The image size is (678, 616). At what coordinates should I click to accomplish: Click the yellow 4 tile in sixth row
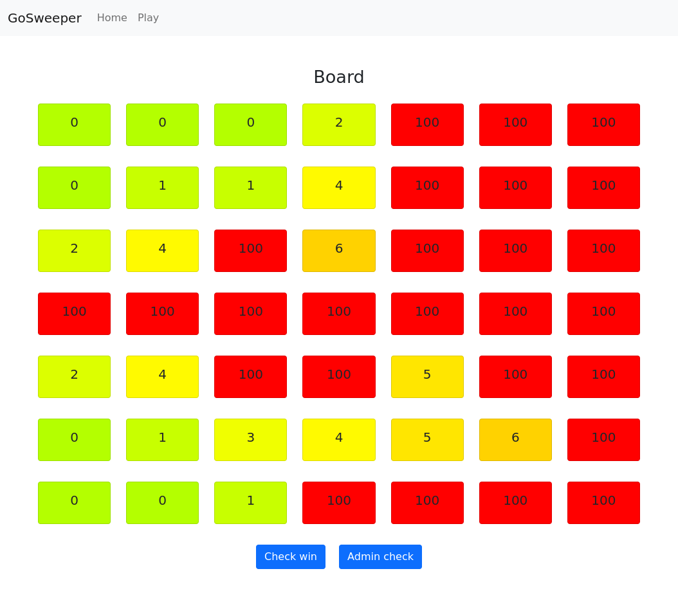[x=339, y=440]
